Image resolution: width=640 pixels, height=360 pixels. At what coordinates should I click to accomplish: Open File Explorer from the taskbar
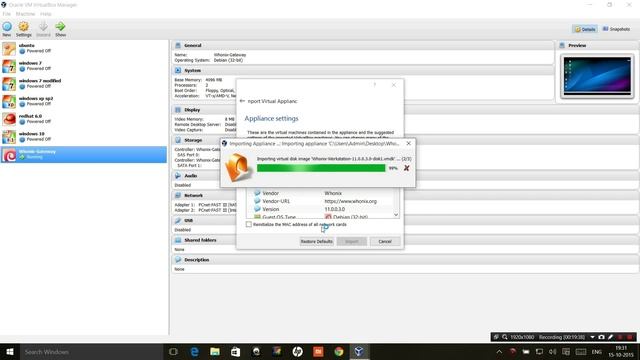pyautogui.click(x=215, y=351)
